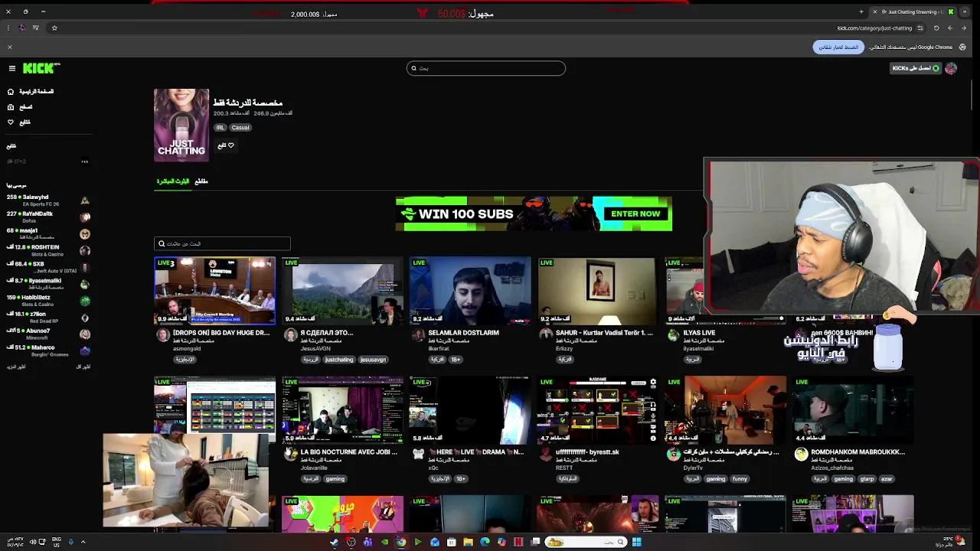The width and height of the screenshot is (980, 551).
Task: Open File Explorer from the taskbar
Action: click(x=468, y=543)
